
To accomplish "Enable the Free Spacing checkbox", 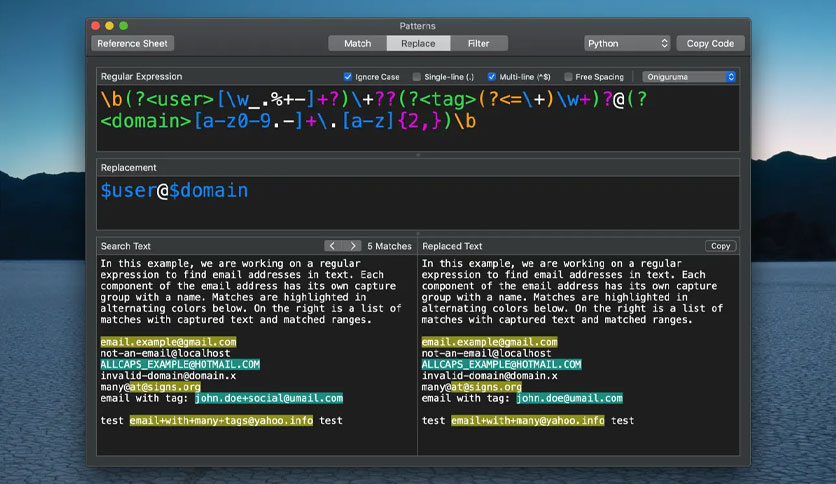I will click(568, 77).
